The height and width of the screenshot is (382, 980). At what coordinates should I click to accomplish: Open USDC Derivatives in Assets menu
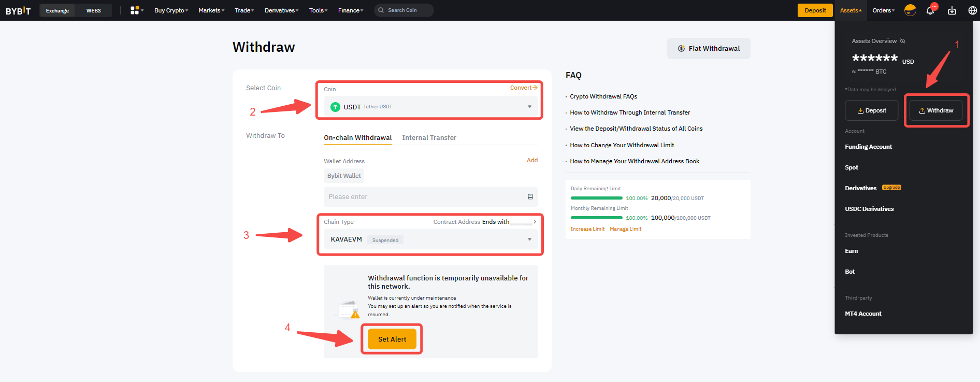870,209
